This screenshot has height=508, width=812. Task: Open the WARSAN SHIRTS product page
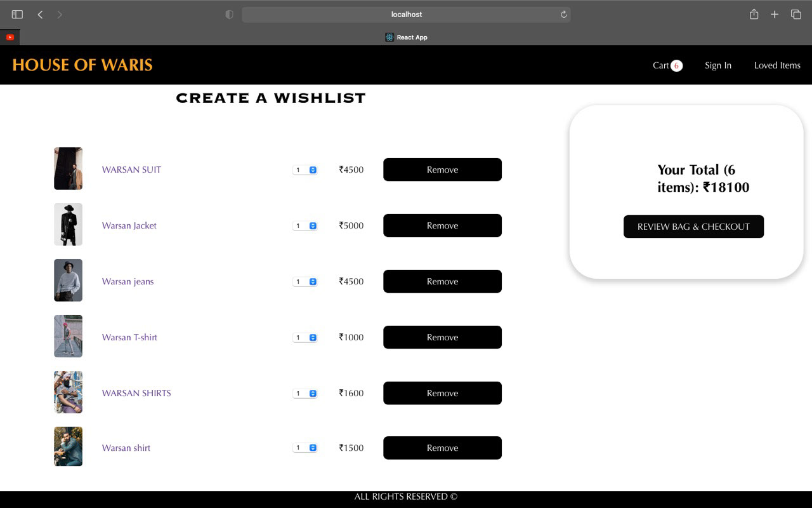click(x=136, y=393)
